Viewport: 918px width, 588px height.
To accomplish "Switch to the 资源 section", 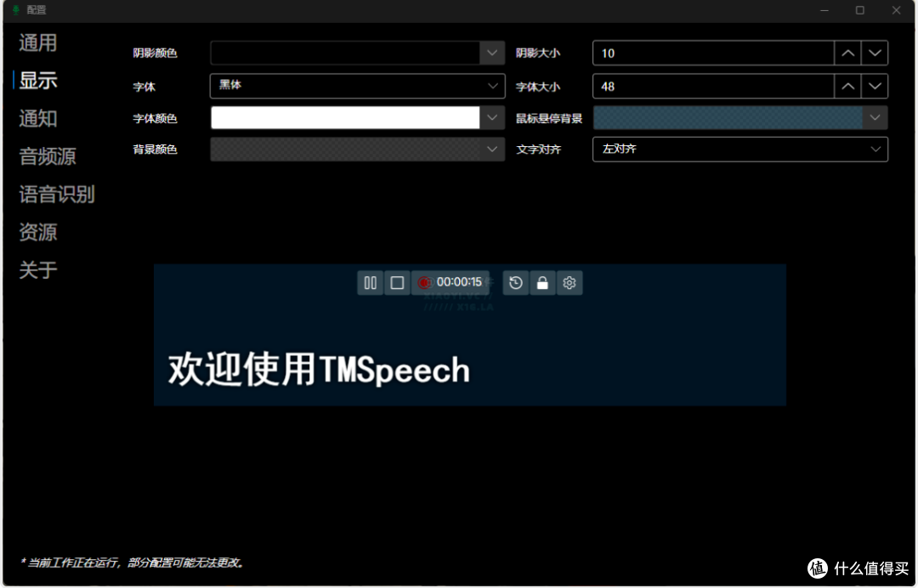I will coord(38,232).
